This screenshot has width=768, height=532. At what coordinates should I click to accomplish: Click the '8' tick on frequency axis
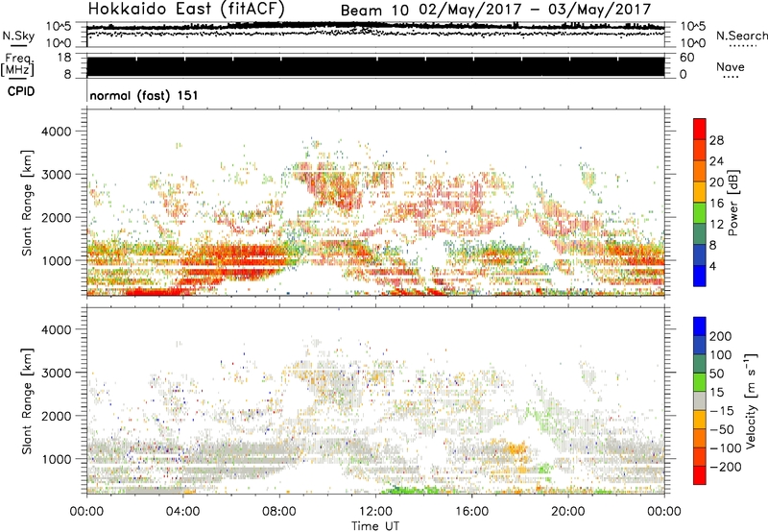(67, 74)
